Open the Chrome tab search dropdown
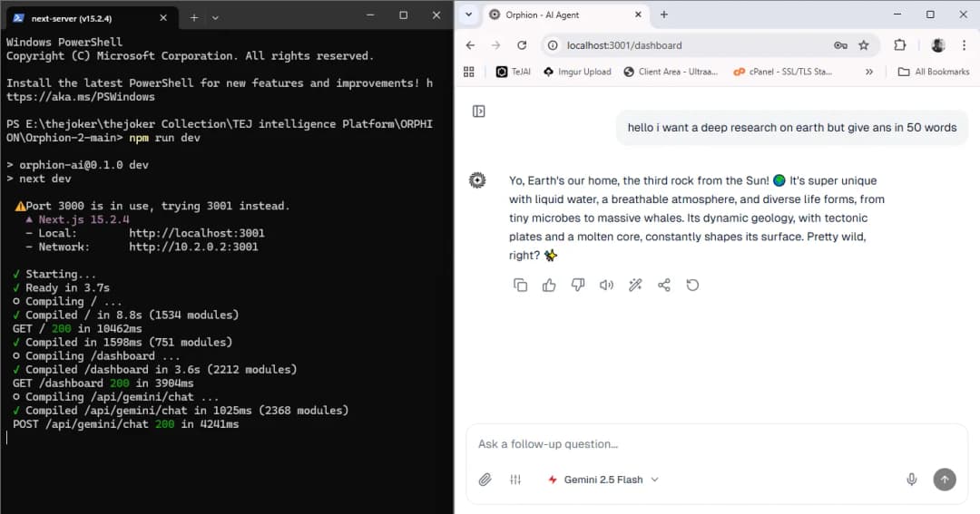 [468, 15]
